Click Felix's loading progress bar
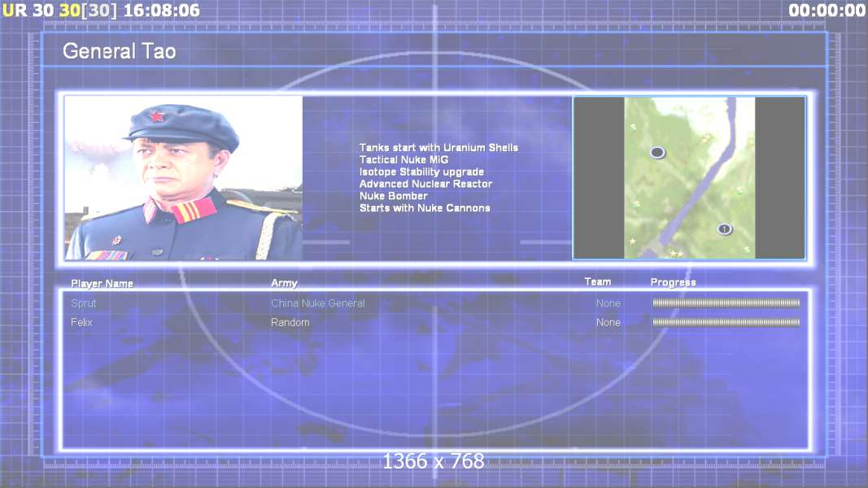Image resolution: width=868 pixels, height=488 pixels. pos(726,322)
